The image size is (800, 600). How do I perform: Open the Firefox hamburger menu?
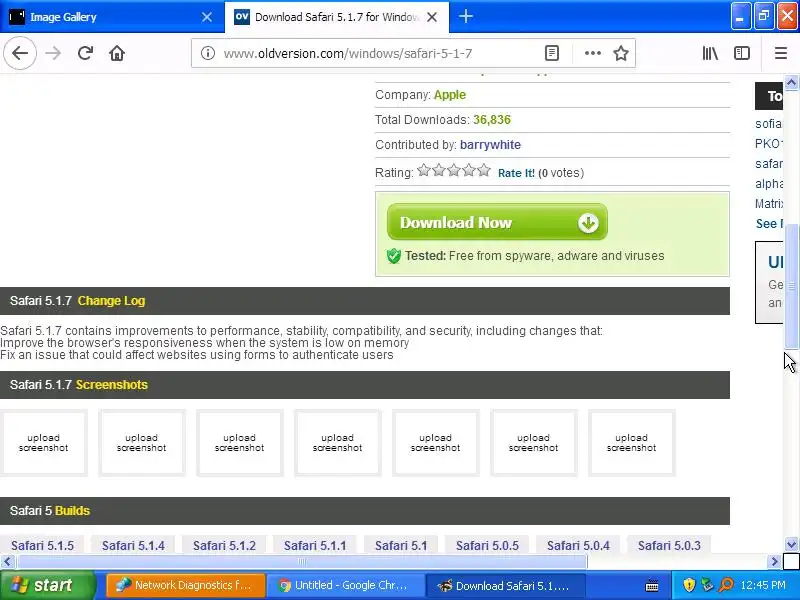781,53
